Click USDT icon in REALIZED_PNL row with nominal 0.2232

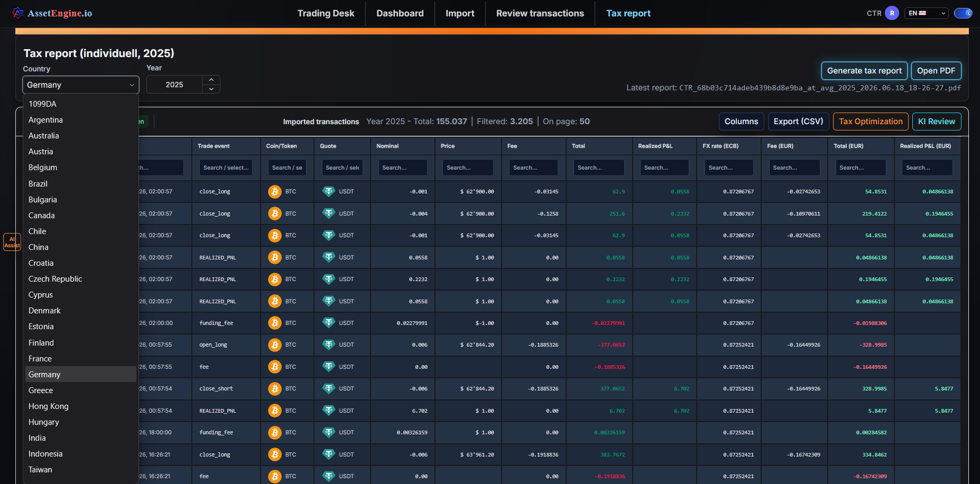(x=329, y=279)
